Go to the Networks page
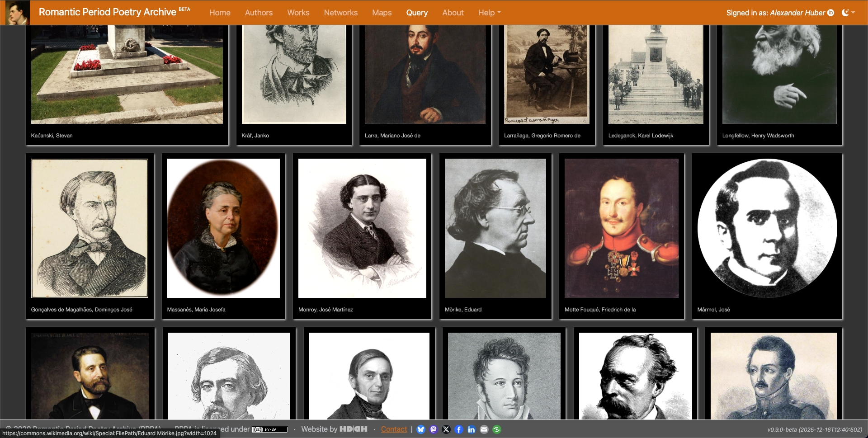The width and height of the screenshot is (868, 438). (x=340, y=13)
